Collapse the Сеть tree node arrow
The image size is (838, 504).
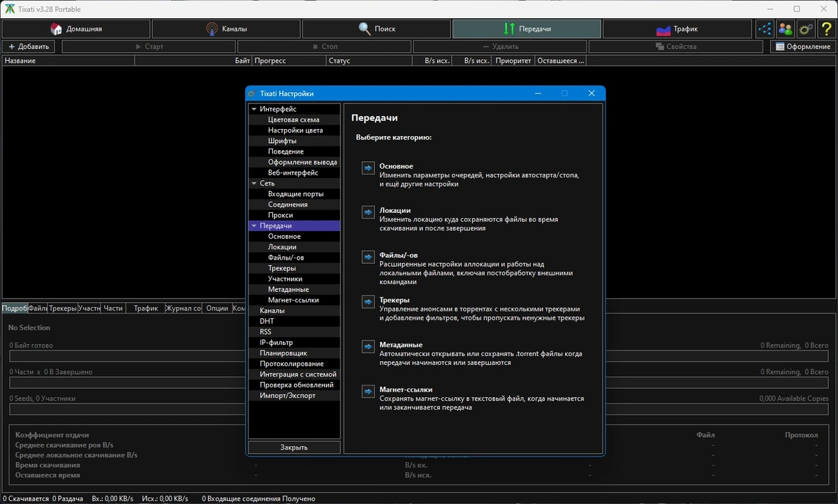tap(254, 184)
